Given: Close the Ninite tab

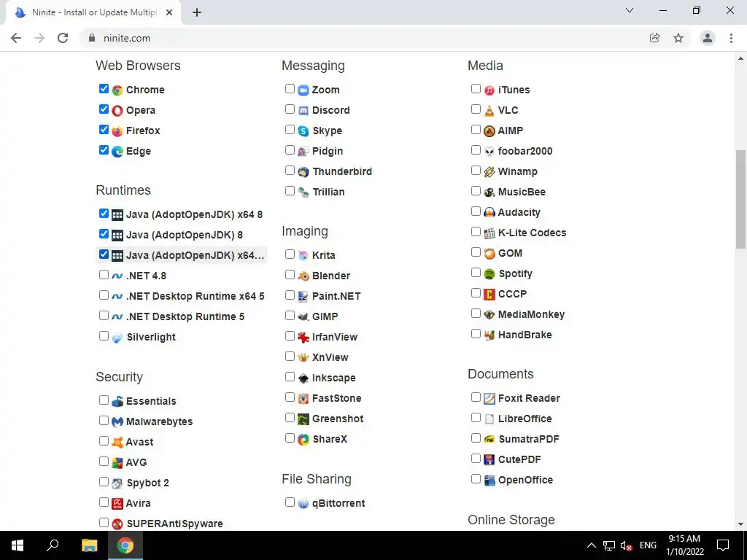Looking at the screenshot, I should [169, 13].
